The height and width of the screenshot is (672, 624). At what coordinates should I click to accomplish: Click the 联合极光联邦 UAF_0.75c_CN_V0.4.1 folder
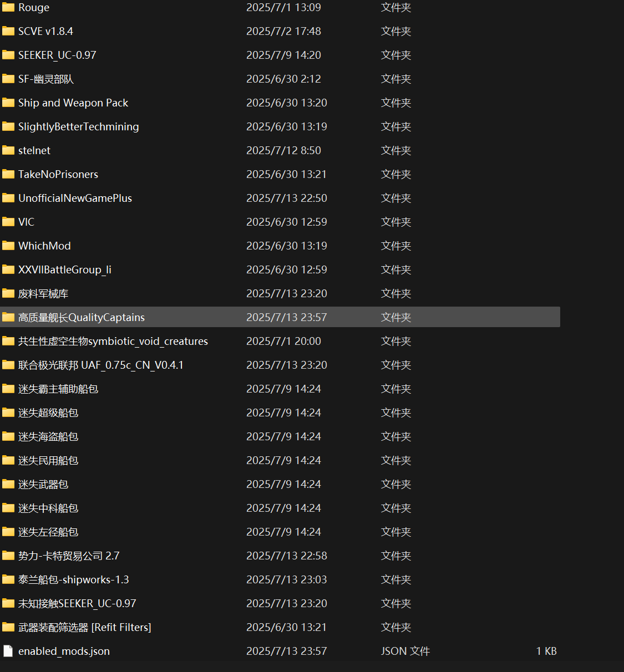click(x=100, y=365)
